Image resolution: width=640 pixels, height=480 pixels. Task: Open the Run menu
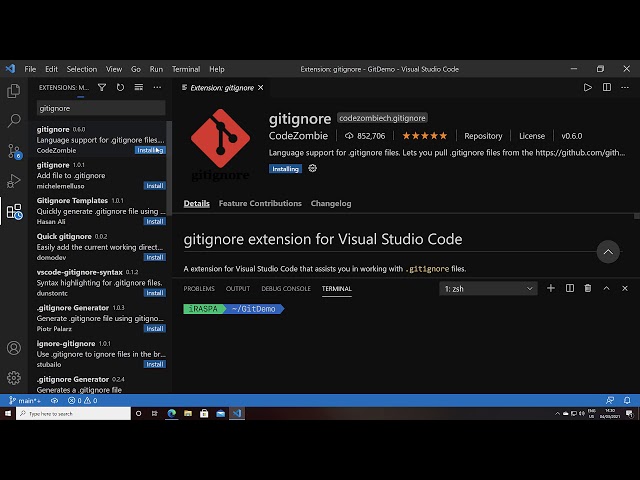(156, 69)
